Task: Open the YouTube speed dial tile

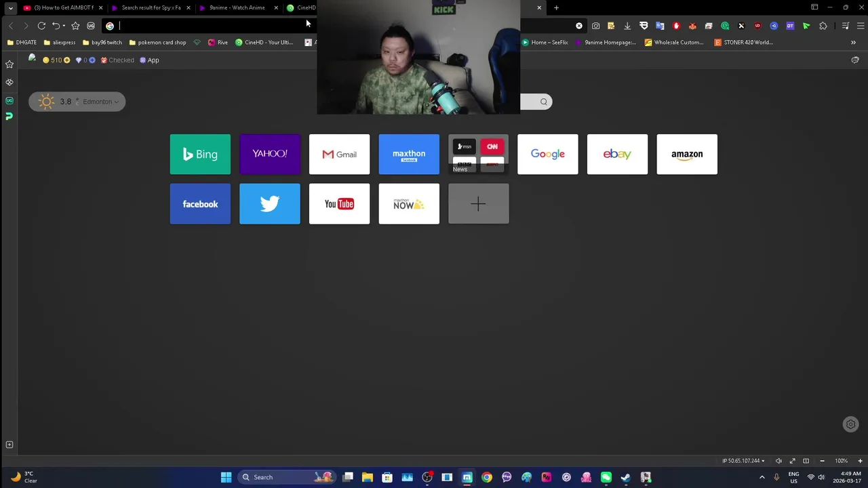Action: pyautogui.click(x=339, y=204)
